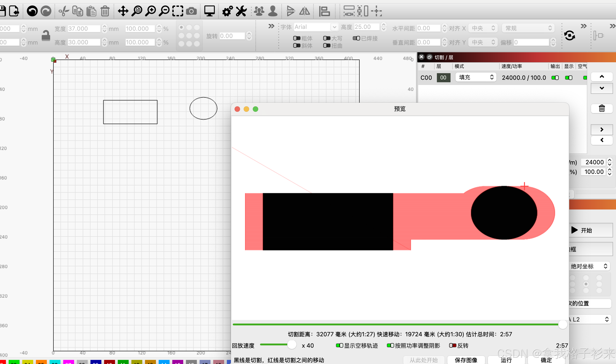Click the Undo arrow icon
Image resolution: width=616 pixels, height=364 pixels.
(32, 11)
